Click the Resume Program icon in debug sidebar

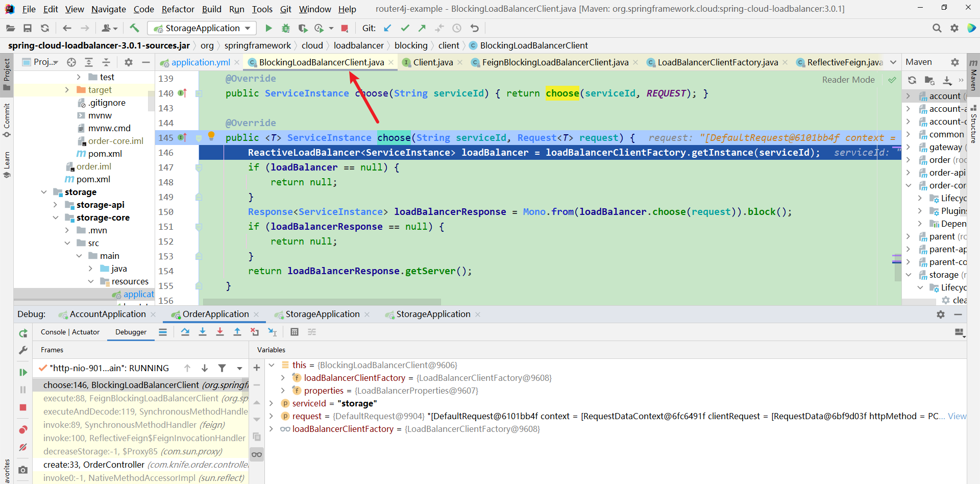tap(22, 372)
